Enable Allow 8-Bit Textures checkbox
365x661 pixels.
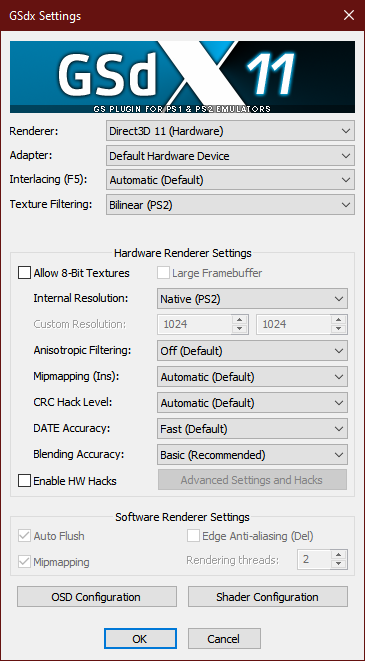pos(24,273)
